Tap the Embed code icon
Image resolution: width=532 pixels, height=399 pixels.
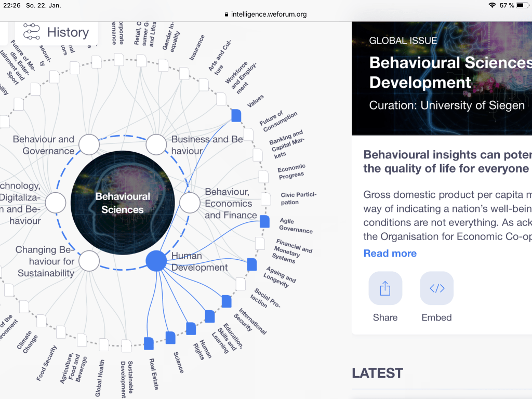click(x=436, y=288)
